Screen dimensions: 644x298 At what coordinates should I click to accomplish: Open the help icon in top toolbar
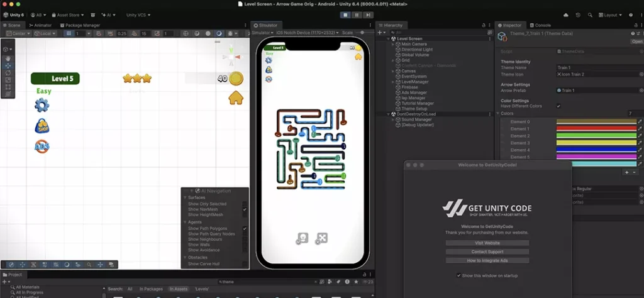click(631, 15)
